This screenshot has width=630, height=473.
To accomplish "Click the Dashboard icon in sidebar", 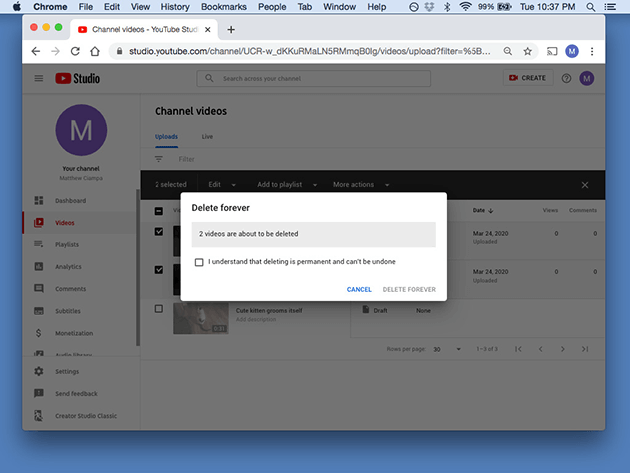I will pyautogui.click(x=38, y=201).
